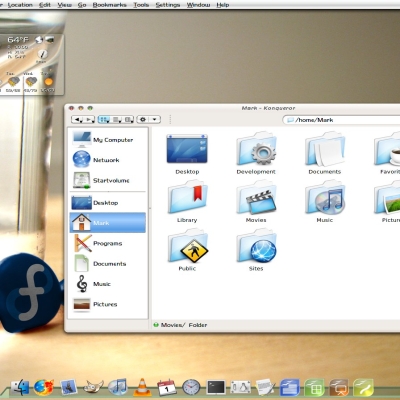The height and width of the screenshot is (400, 400).
Task: Click the green status indicator in status bar
Action: 156,325
